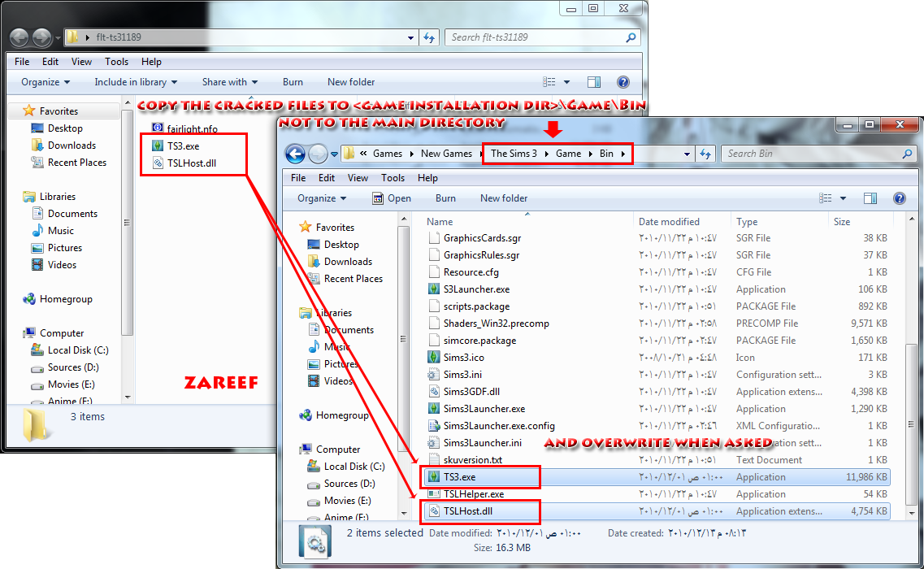The height and width of the screenshot is (569, 924).
Task: Click Burn button in flt-ts31189 toolbar
Action: (293, 82)
